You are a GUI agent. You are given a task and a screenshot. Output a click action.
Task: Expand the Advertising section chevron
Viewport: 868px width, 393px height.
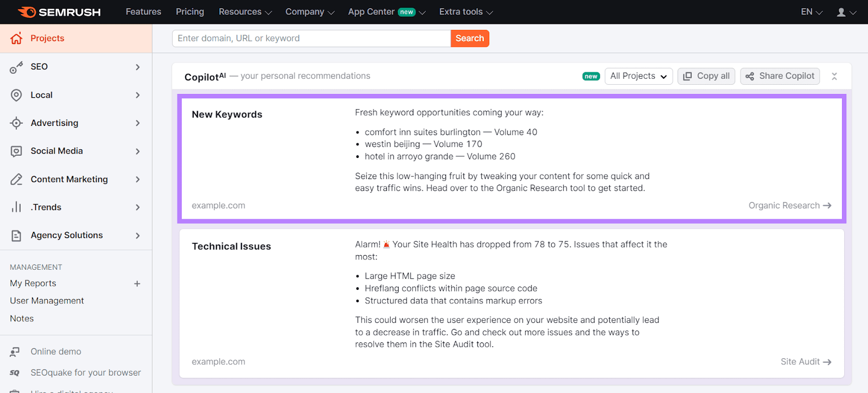[x=138, y=123]
